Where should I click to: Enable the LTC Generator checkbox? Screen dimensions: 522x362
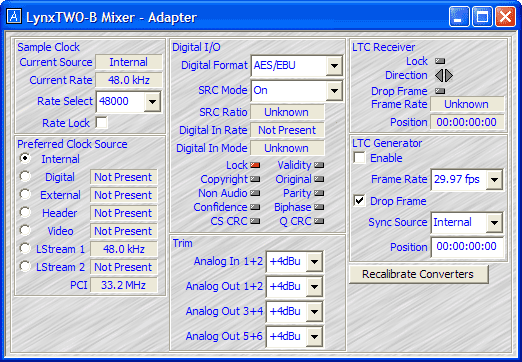tap(359, 158)
